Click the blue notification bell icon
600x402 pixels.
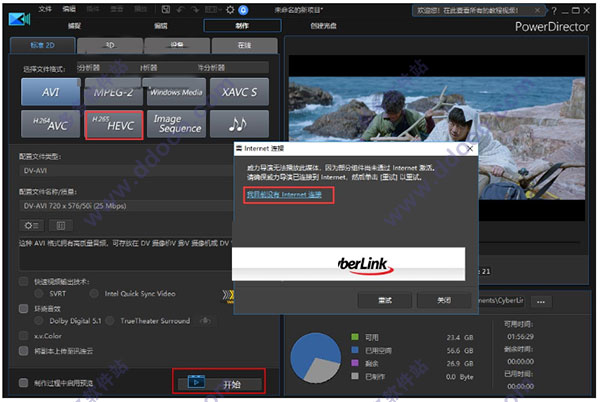243,10
